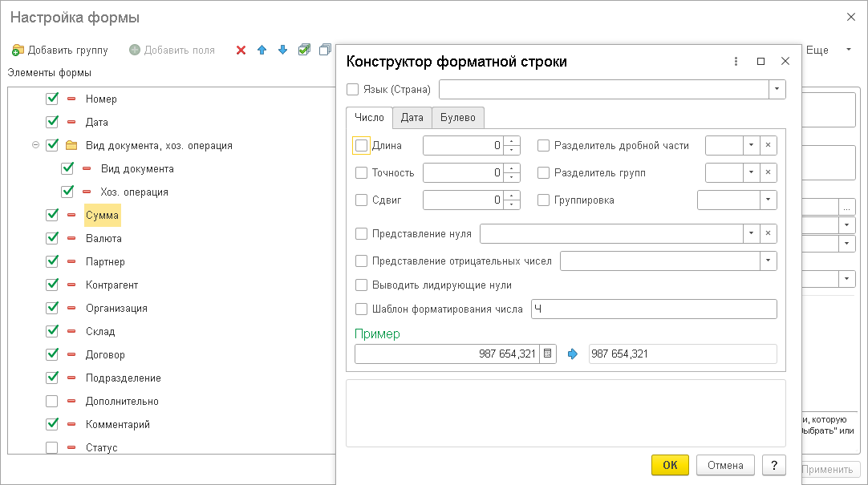Click the red delete X toolbar icon
This screenshot has width=868, height=485.
click(241, 50)
